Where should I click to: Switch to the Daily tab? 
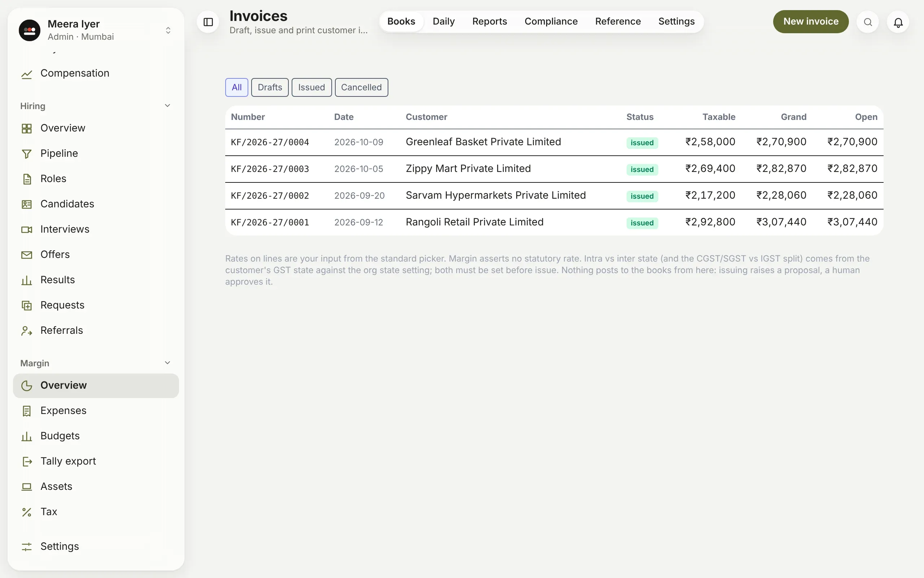coord(443,21)
